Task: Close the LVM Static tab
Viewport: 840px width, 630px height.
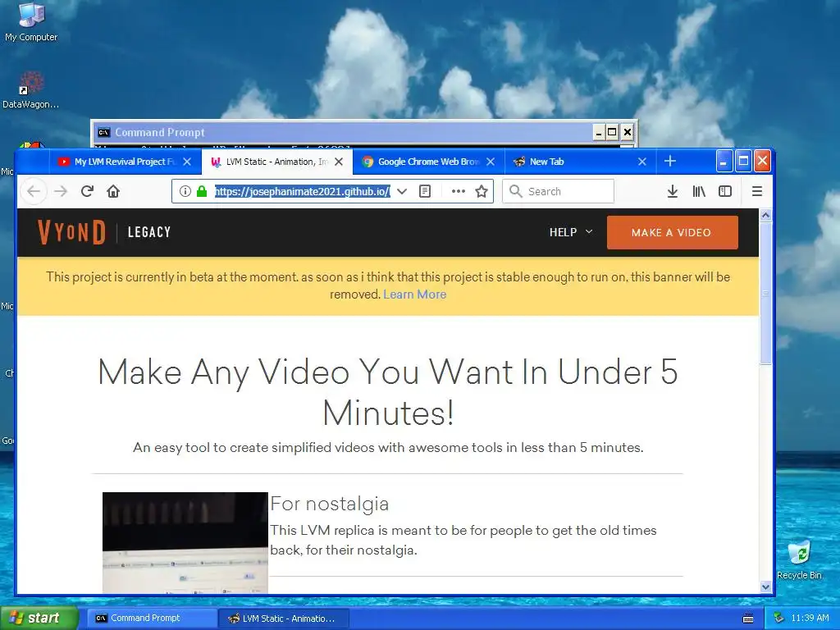Action: pyautogui.click(x=339, y=162)
